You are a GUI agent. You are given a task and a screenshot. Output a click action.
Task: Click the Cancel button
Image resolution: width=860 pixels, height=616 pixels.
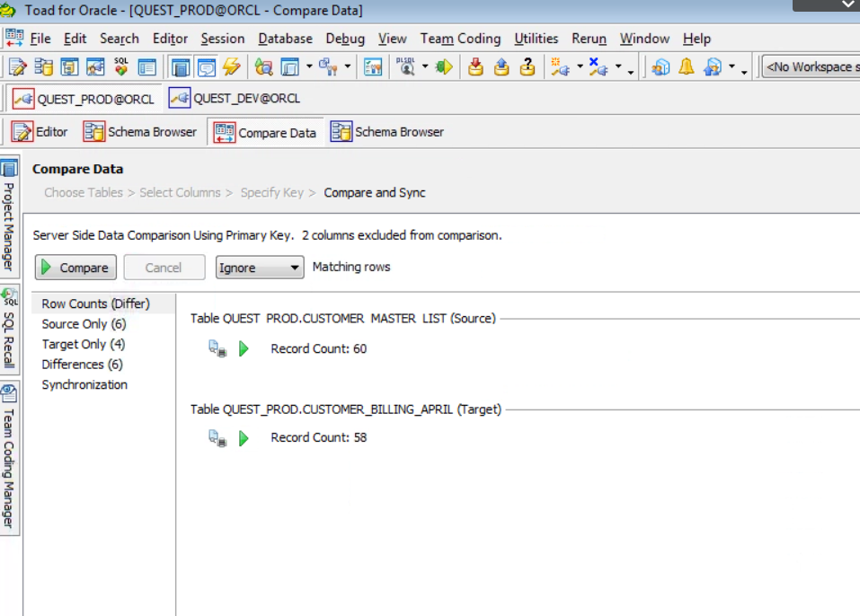point(164,268)
